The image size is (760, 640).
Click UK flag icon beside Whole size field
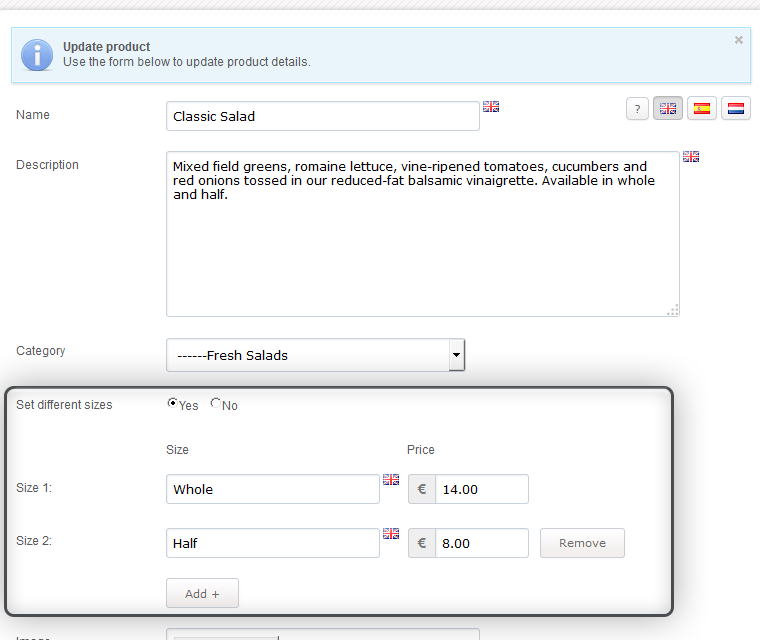391,480
